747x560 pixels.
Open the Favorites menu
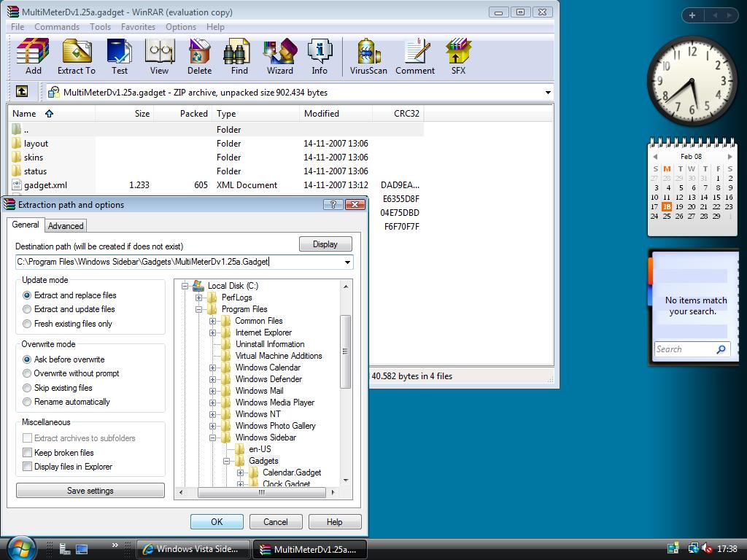(138, 27)
